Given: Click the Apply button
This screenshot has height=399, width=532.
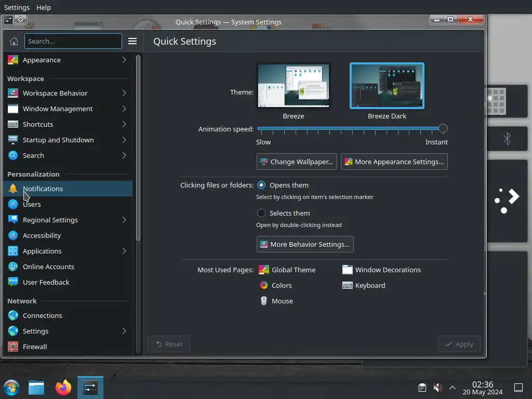Looking at the screenshot, I should tap(459, 344).
